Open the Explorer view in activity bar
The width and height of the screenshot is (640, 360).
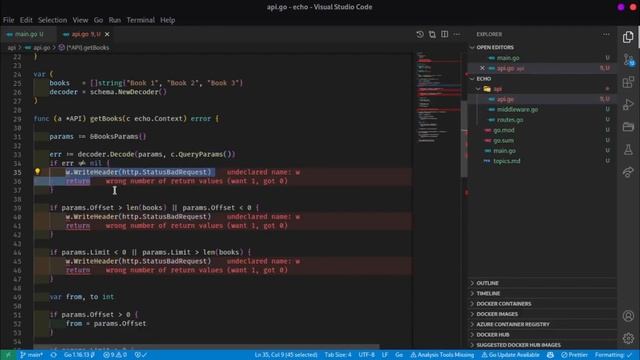coord(628,37)
